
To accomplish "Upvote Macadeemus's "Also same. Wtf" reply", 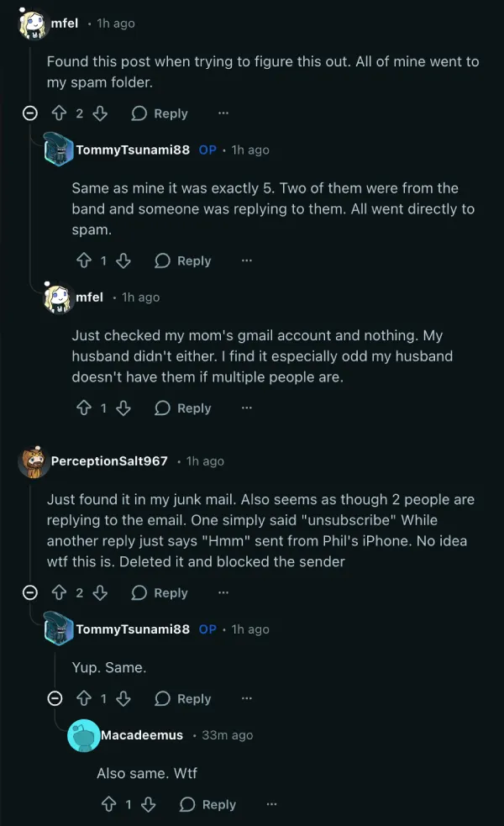I will point(108,805).
